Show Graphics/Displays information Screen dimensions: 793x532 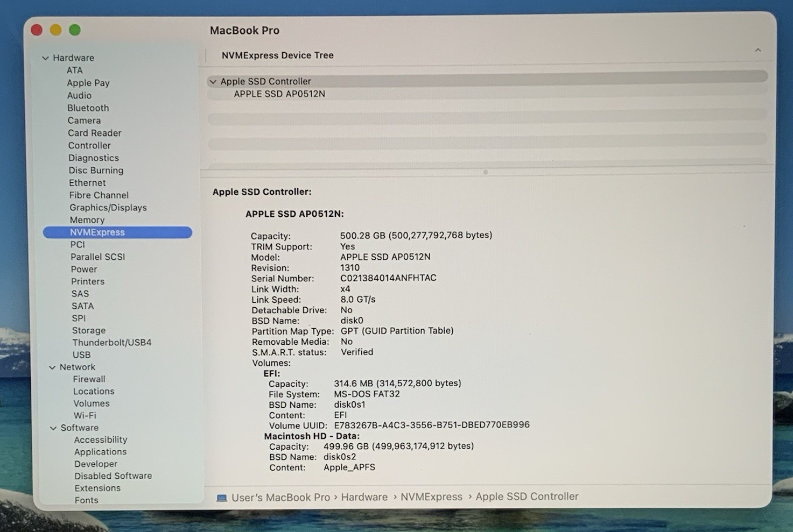click(x=108, y=207)
